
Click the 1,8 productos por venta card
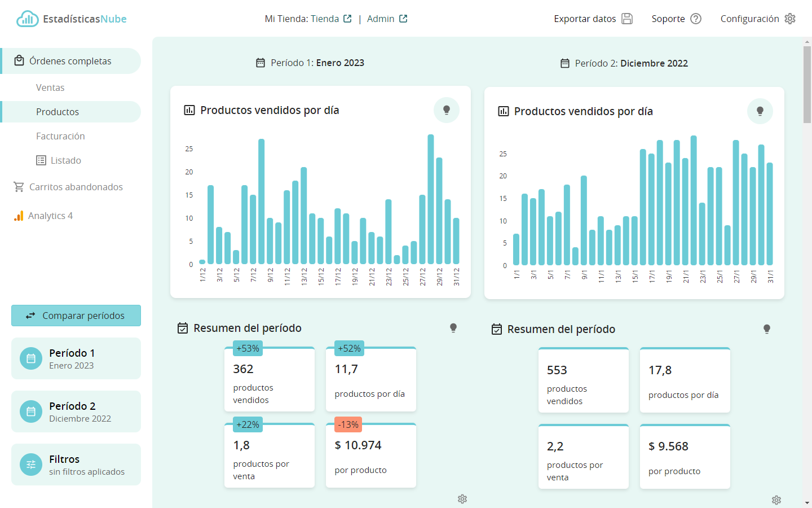(x=270, y=456)
